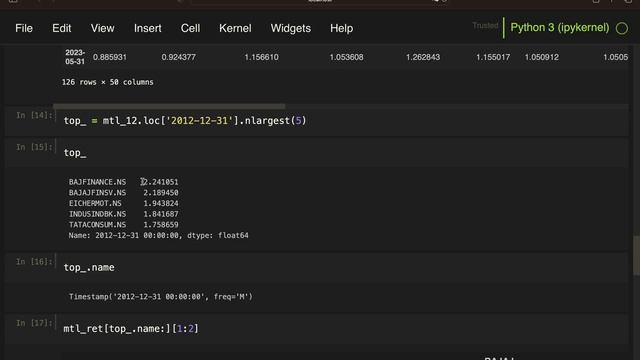This screenshot has height=360, width=640.
Task: Click the Python 3 (ipykernel) kernel name
Action: 560,28
